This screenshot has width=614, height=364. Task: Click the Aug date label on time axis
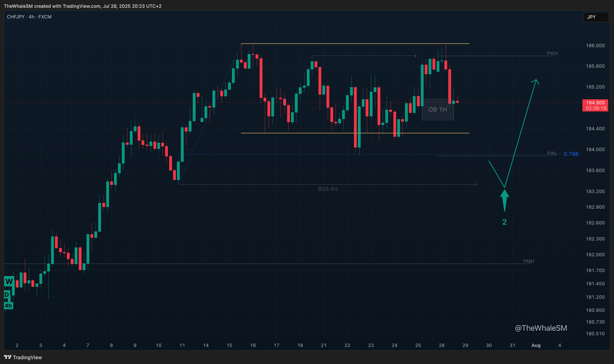click(536, 345)
